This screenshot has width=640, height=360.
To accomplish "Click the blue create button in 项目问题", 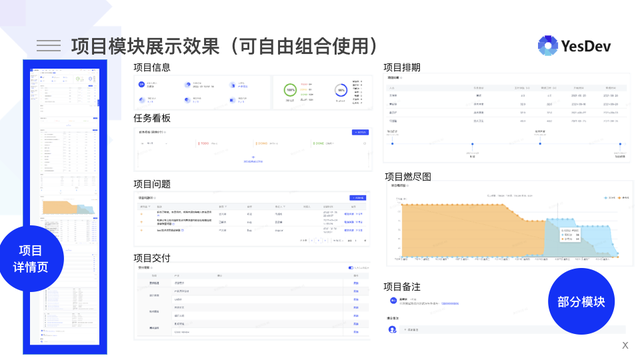I will [358, 198].
